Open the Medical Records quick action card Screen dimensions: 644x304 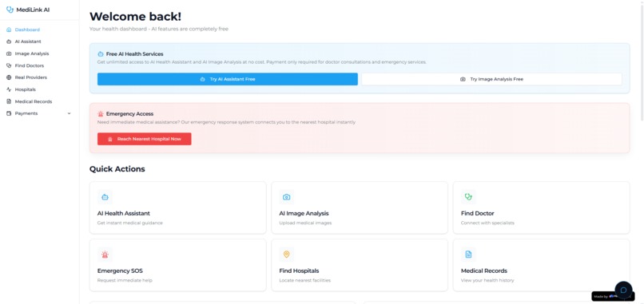tap(541, 265)
